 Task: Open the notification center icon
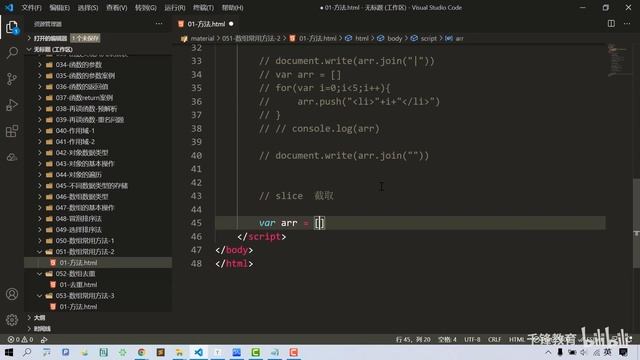coord(623,352)
